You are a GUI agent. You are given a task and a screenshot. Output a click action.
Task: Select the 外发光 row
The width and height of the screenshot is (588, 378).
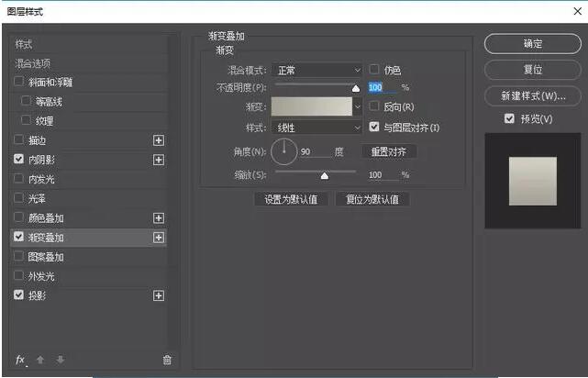88,276
